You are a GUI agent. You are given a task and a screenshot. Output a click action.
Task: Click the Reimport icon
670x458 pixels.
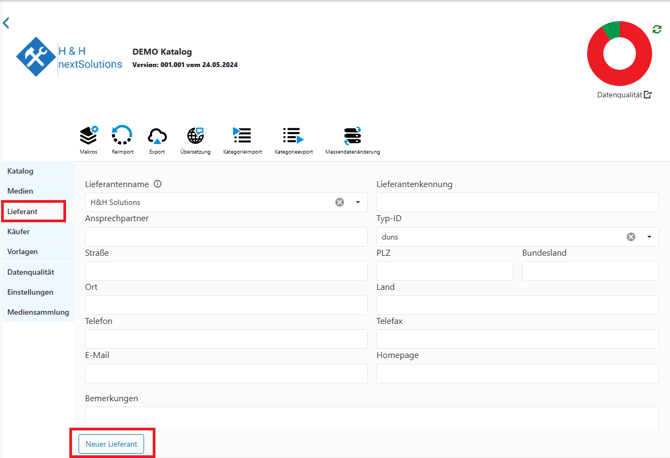(122, 137)
